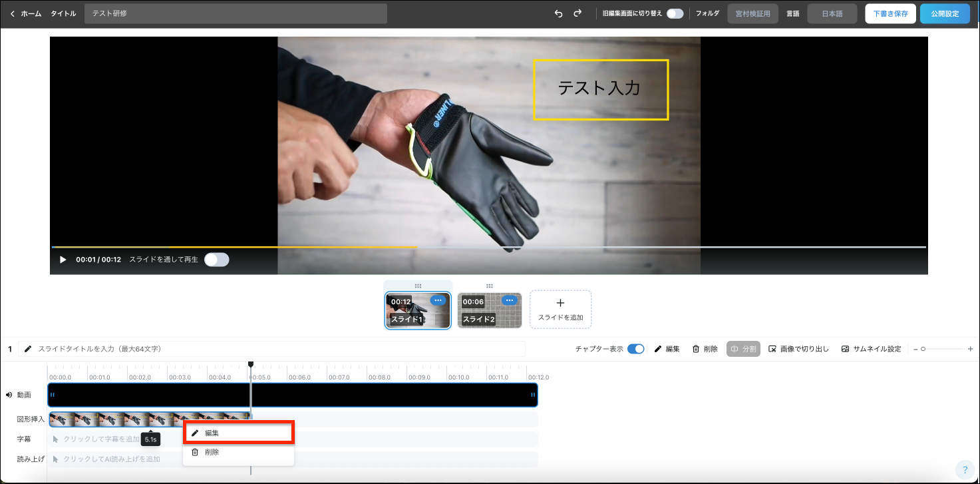Open the 宮村検証用 folder selector
Image resolution: width=980 pixels, height=484 pixels.
752,13
